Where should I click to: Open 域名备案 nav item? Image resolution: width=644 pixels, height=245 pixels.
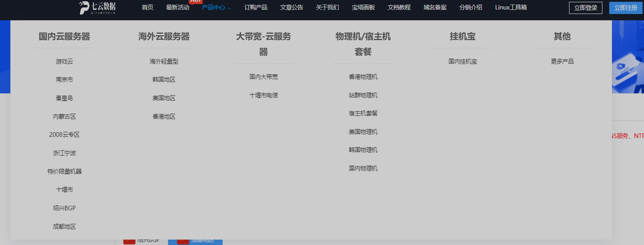tap(435, 8)
